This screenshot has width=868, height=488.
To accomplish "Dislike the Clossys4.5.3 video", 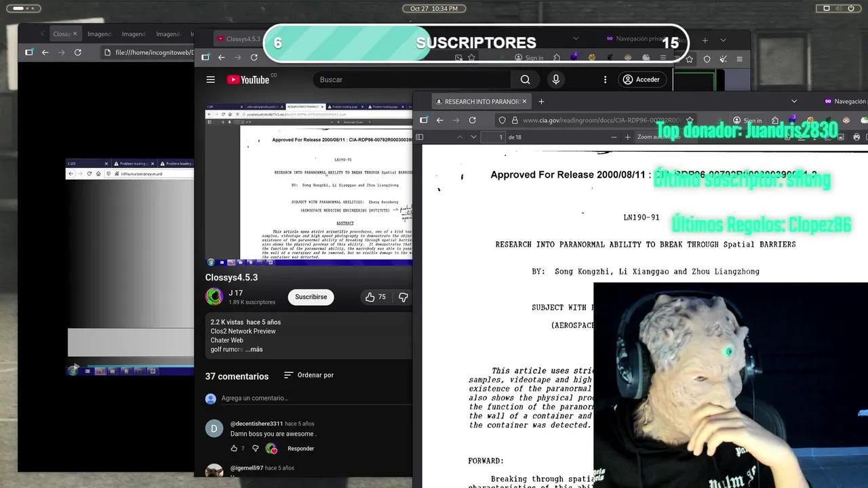I will (403, 297).
